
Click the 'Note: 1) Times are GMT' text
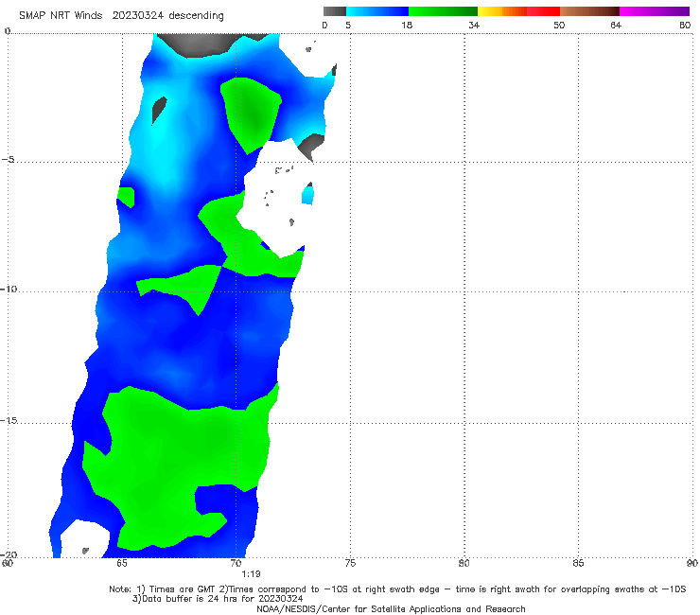click(x=163, y=589)
